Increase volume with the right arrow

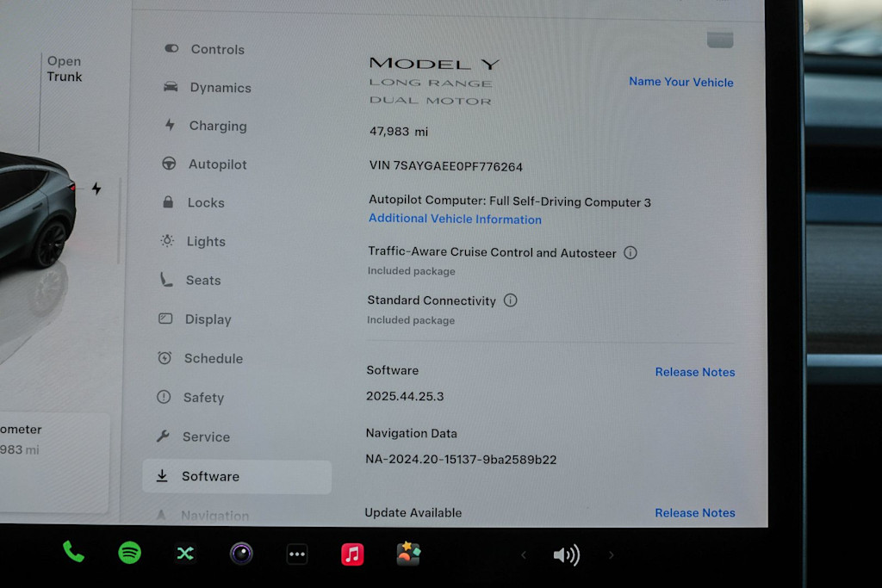(612, 555)
